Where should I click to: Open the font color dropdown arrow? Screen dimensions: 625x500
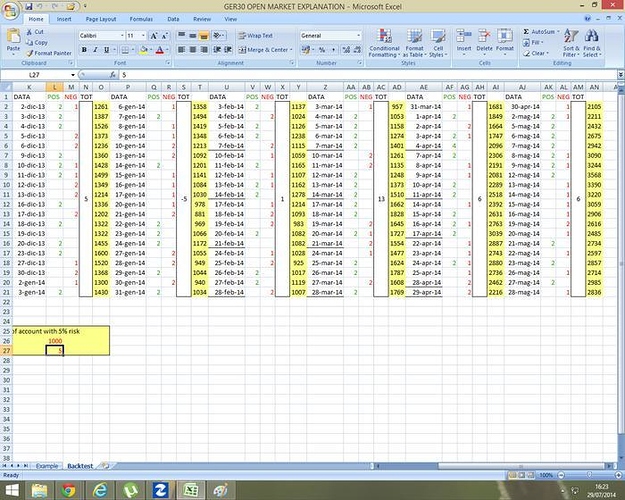pos(167,50)
